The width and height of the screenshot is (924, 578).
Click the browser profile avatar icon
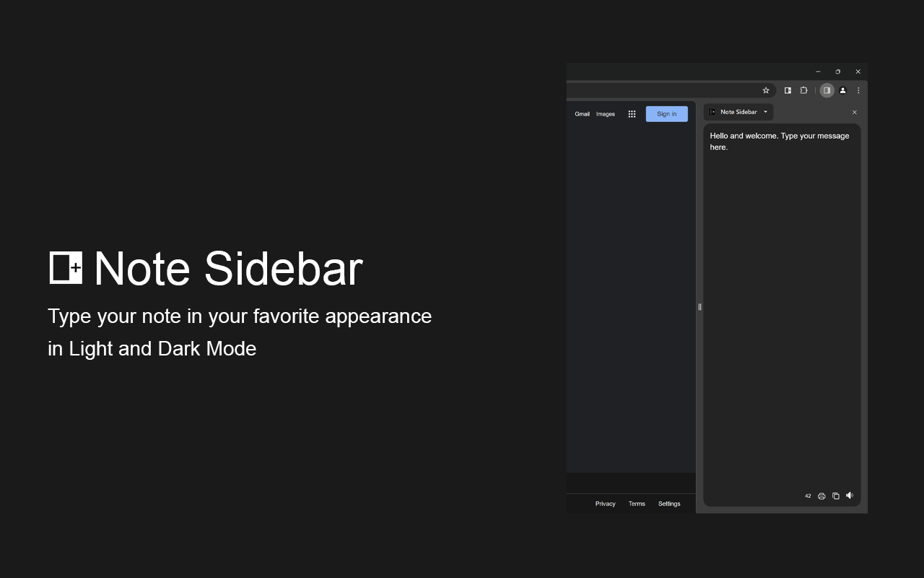pos(843,90)
